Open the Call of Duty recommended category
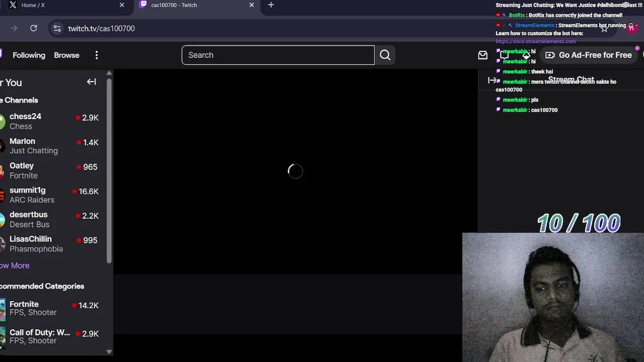The height and width of the screenshot is (362, 644). click(x=54, y=336)
